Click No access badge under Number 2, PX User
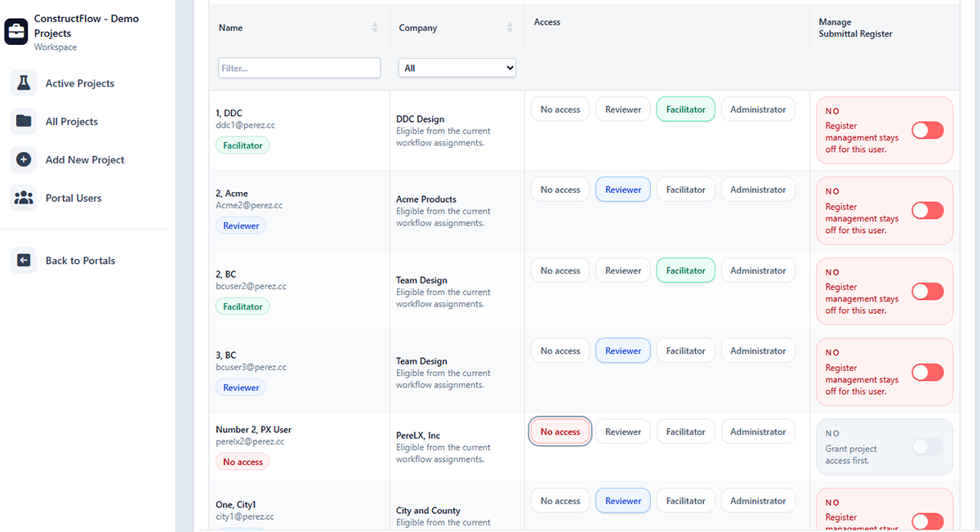The image size is (980, 532). 243,462
